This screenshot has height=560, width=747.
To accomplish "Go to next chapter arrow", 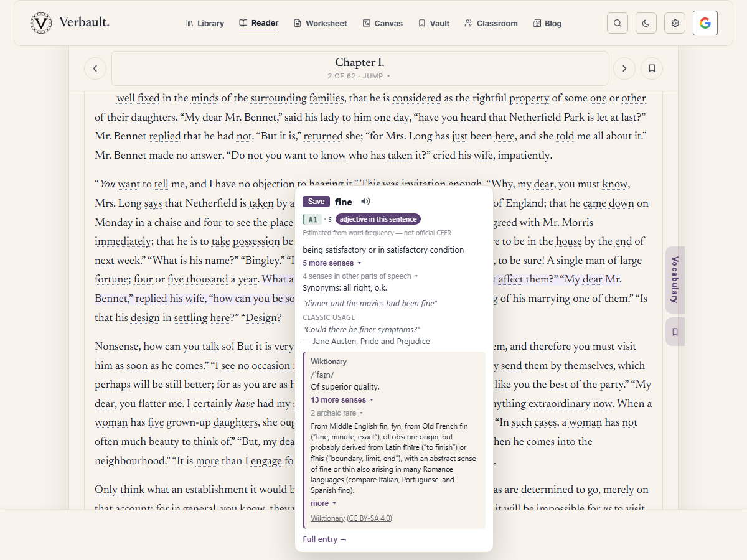I will click(624, 68).
